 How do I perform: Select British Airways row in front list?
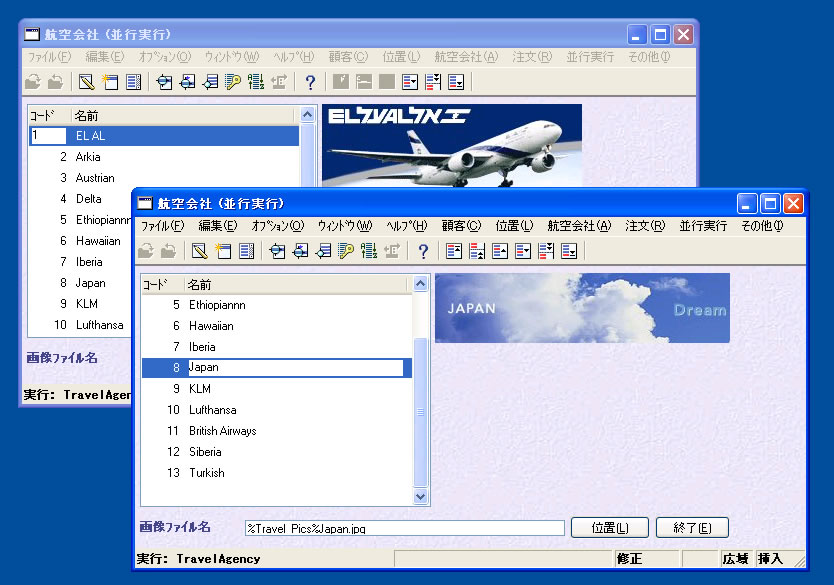[277, 431]
